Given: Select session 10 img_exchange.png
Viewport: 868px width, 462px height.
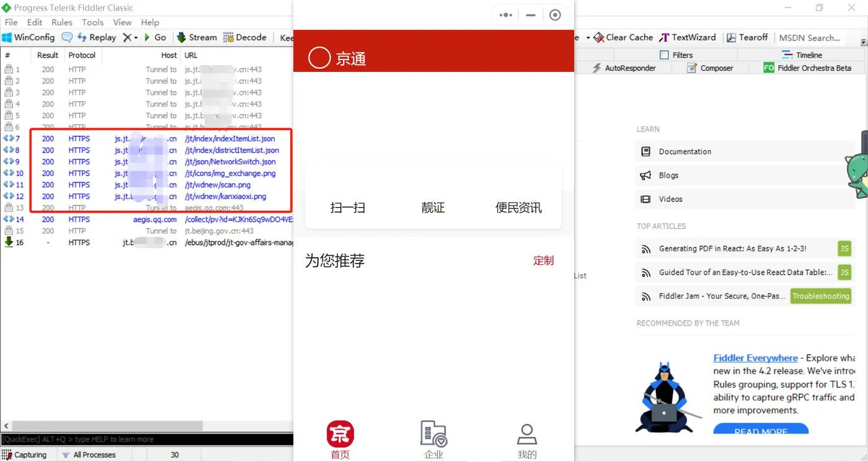Looking at the screenshot, I should [x=146, y=173].
